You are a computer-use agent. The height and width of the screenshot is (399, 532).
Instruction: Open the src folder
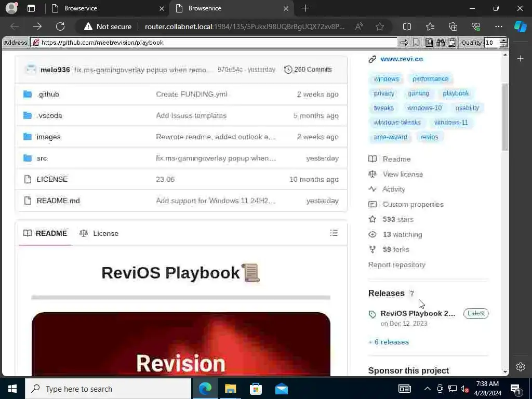point(42,158)
